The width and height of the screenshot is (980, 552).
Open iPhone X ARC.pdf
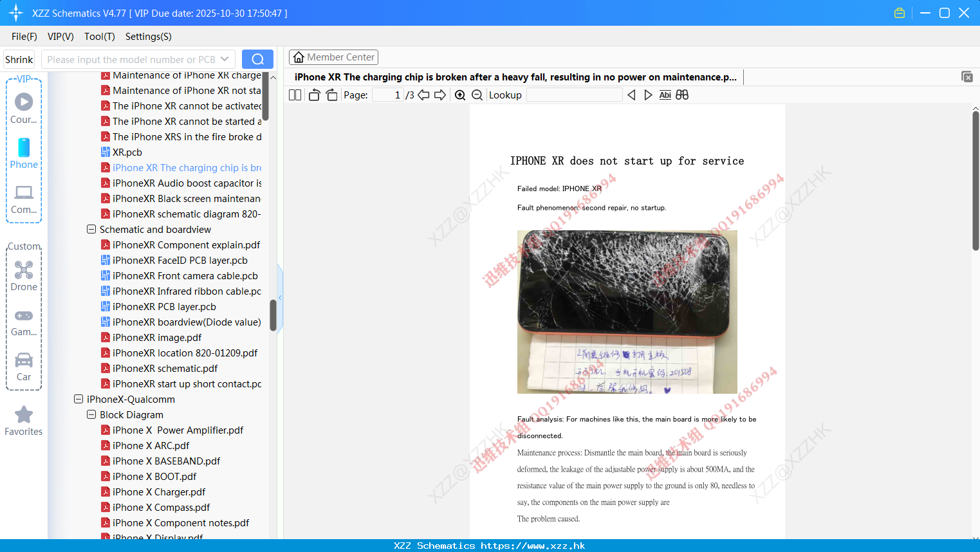tap(145, 446)
